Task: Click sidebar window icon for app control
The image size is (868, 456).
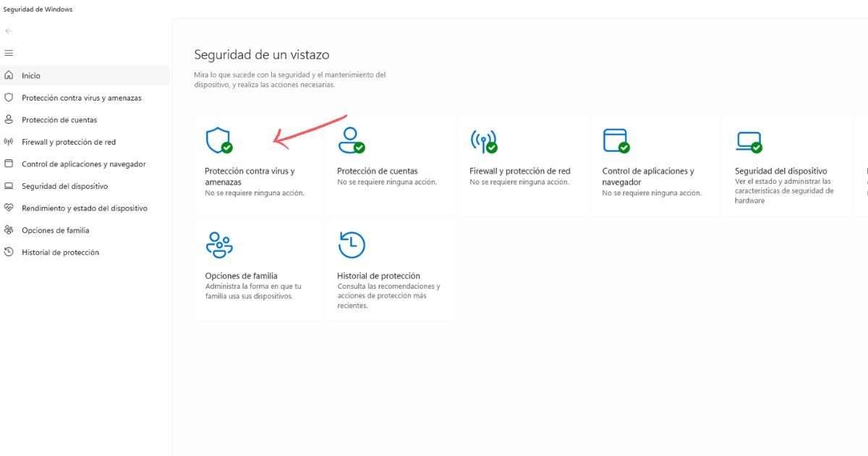Action: click(x=9, y=164)
